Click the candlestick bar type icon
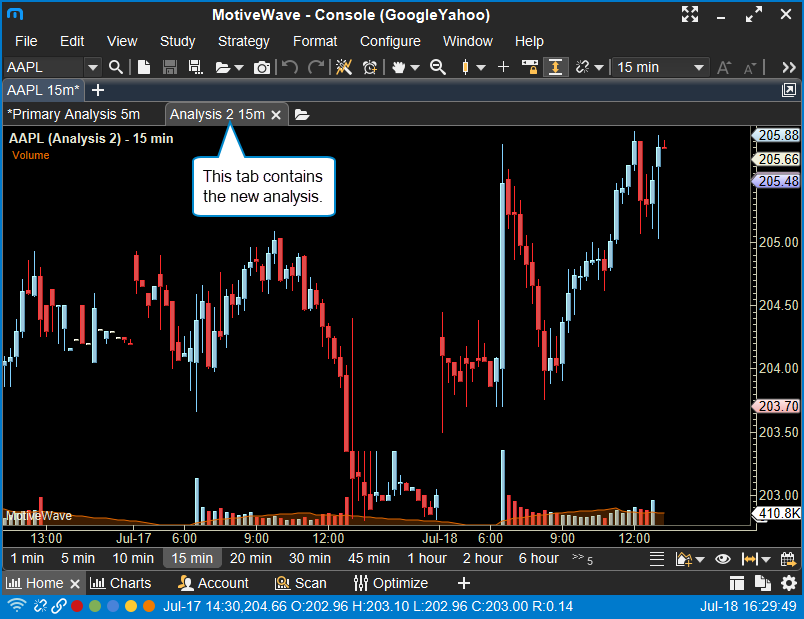The width and height of the screenshot is (804, 619). [465, 67]
